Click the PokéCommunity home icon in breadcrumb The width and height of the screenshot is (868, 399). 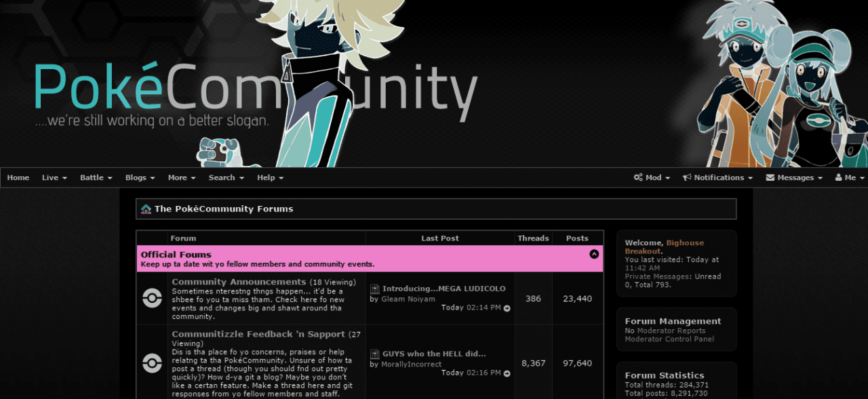[x=146, y=209]
